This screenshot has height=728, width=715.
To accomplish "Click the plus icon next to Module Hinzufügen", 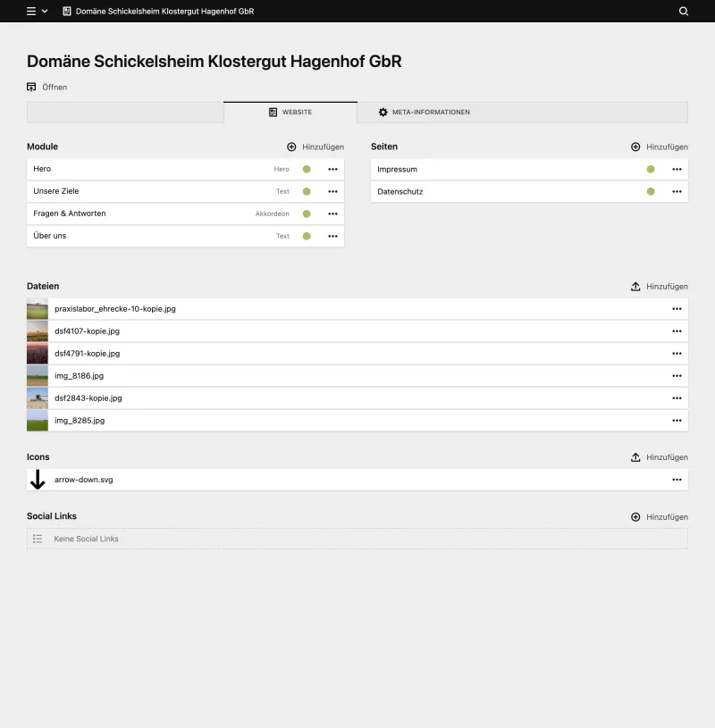I will 291,146.
